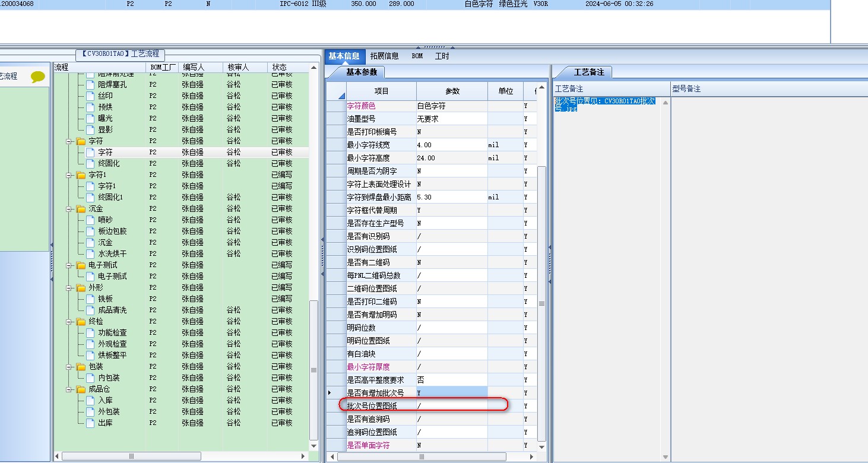
Task: Click the 参数 column header
Action: tap(452, 91)
